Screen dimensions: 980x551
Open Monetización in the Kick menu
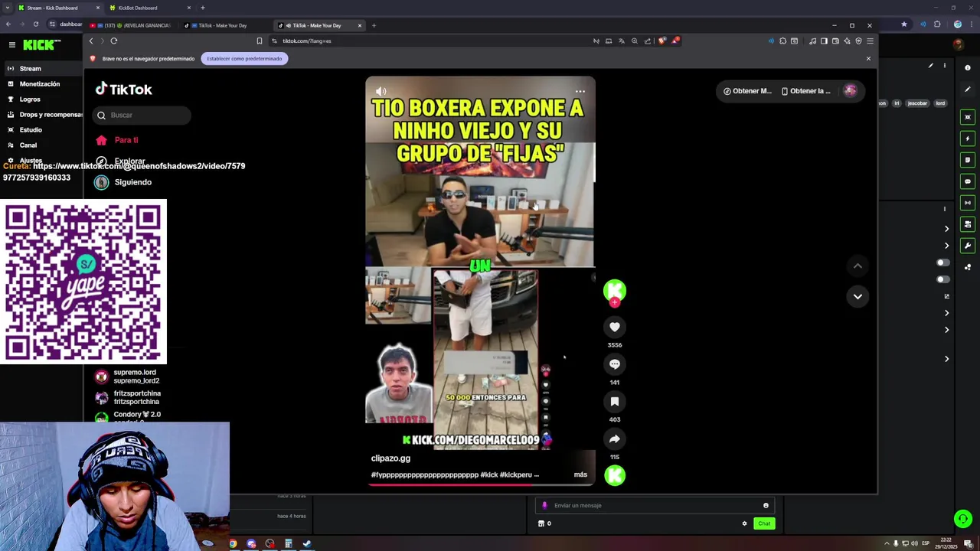point(40,84)
